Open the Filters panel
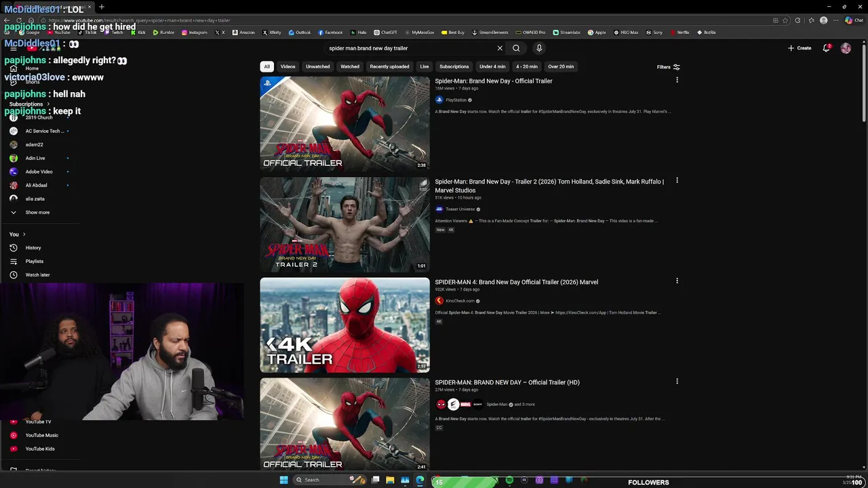Viewport: 868px width, 488px height. tap(668, 67)
